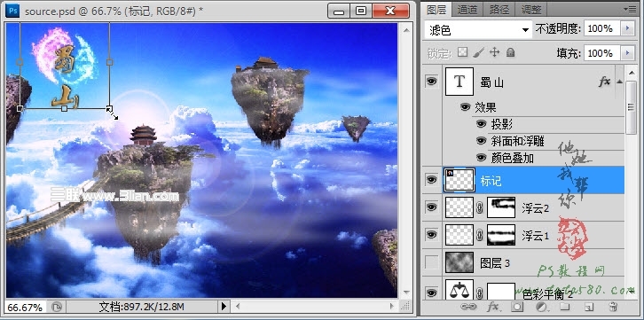Click the fx badge on 蜀山 layer
The image size is (644, 320).
[x=604, y=82]
